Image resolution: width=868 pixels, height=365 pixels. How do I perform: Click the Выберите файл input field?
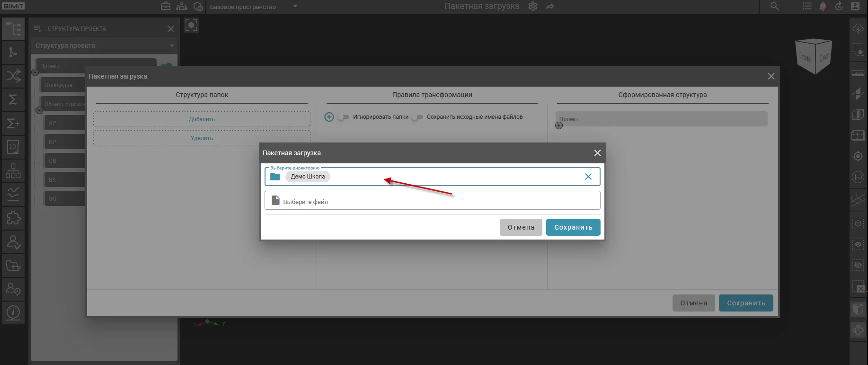click(x=432, y=201)
